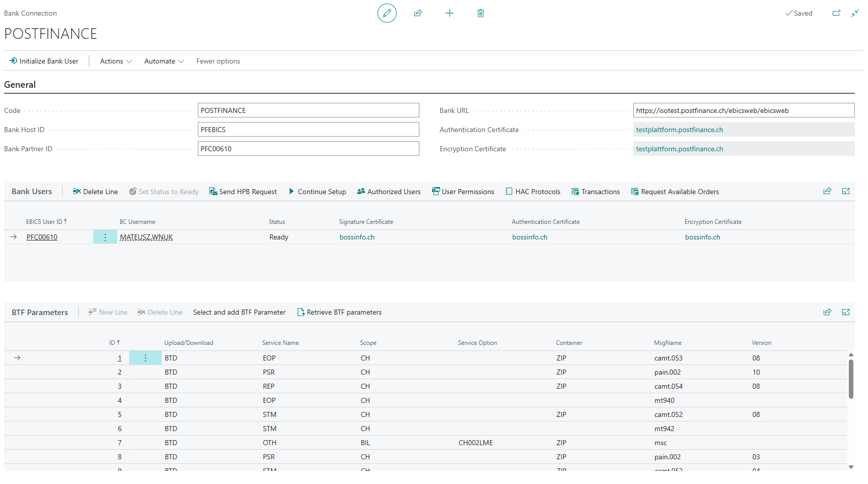Click BC Username MATEUSZ.WNUK cell

click(146, 237)
